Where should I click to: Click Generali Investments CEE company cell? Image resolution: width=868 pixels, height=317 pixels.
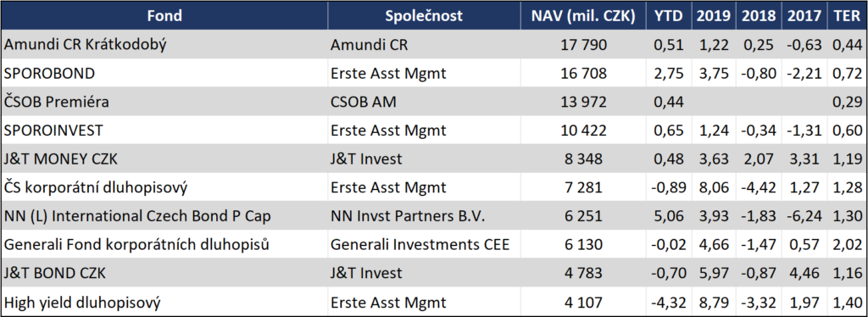[424, 244]
